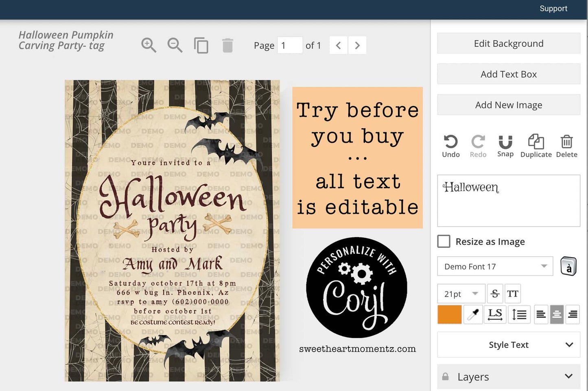Expand the Style Text section
The height and width of the screenshot is (391, 588).
click(x=509, y=345)
